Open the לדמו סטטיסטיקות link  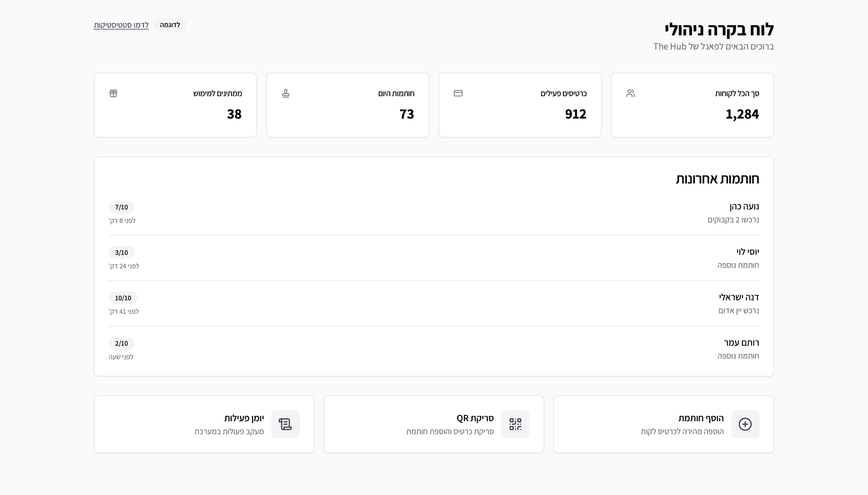[x=121, y=25]
